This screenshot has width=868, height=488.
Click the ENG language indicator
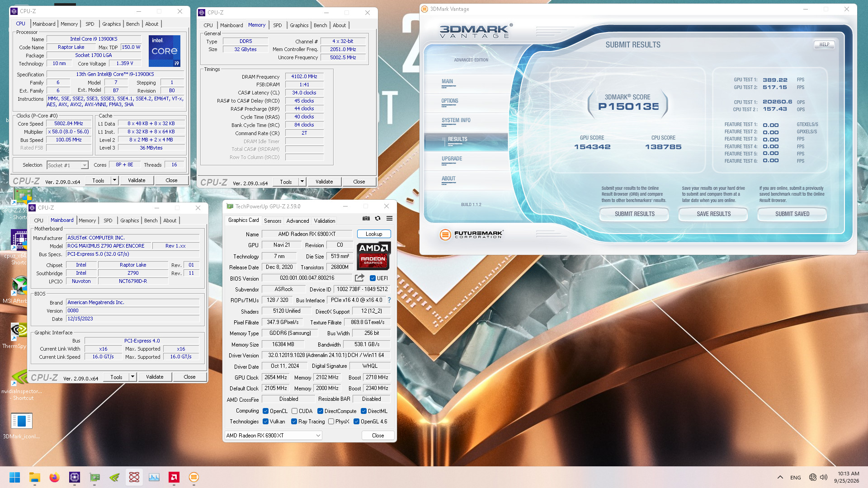(x=796, y=478)
